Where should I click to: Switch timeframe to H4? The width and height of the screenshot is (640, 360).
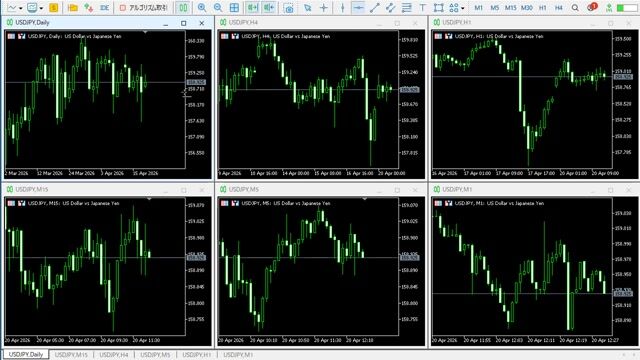558,7
